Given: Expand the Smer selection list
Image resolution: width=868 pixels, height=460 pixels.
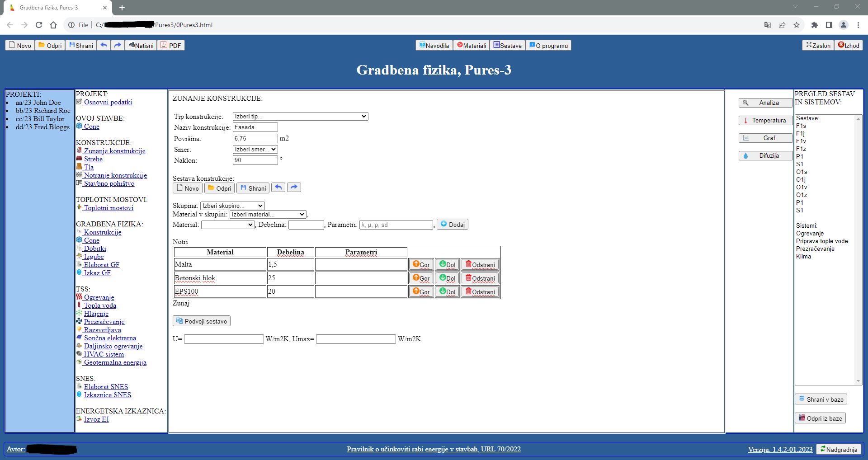Looking at the screenshot, I should click(255, 149).
